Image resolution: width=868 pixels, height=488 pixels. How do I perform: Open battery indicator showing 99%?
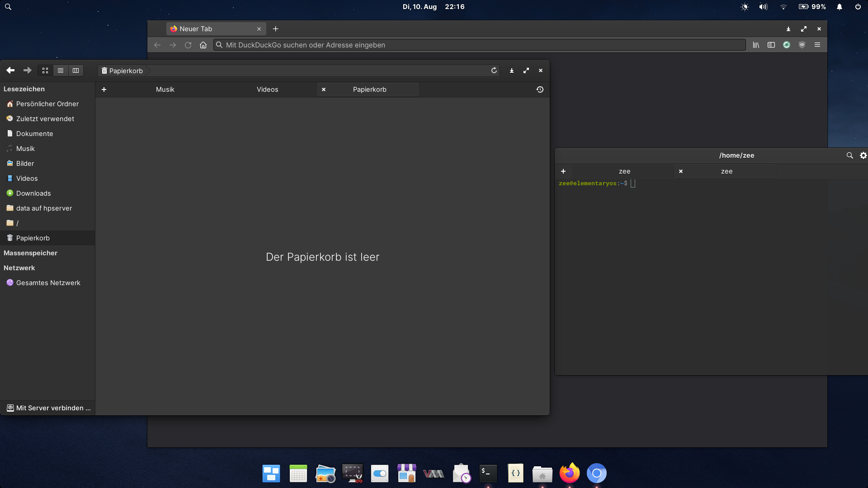point(812,7)
